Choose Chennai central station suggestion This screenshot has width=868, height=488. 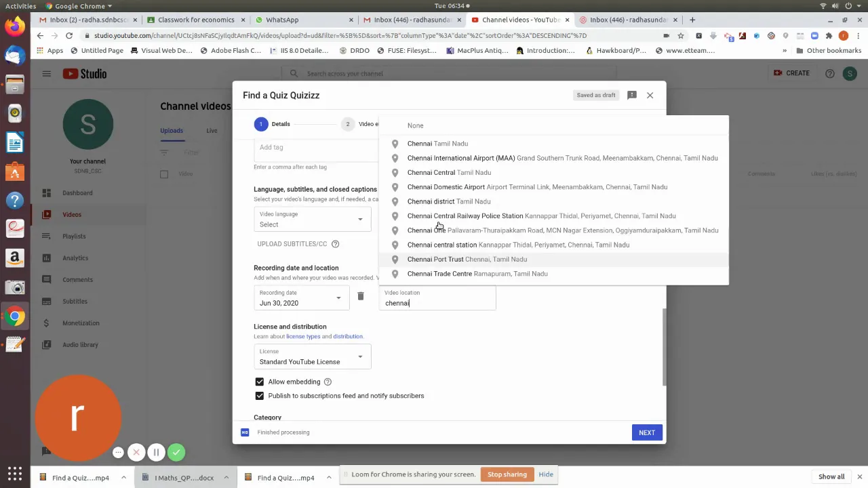click(x=553, y=245)
